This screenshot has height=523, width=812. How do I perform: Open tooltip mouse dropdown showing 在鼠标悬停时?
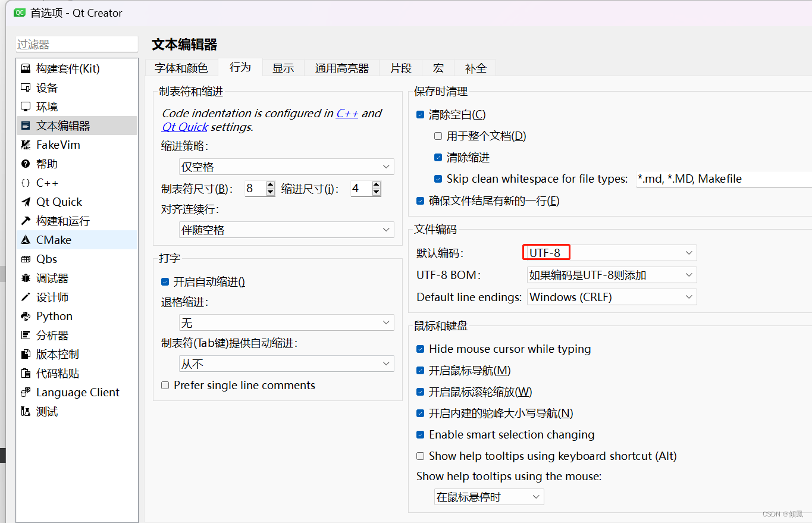pos(489,497)
